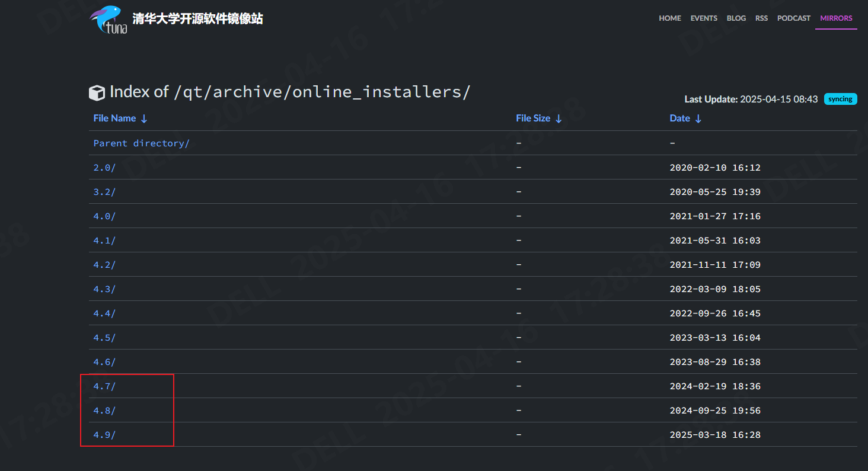The image size is (868, 471).
Task: Click date 2021-11-11 17:09
Action: [715, 265]
